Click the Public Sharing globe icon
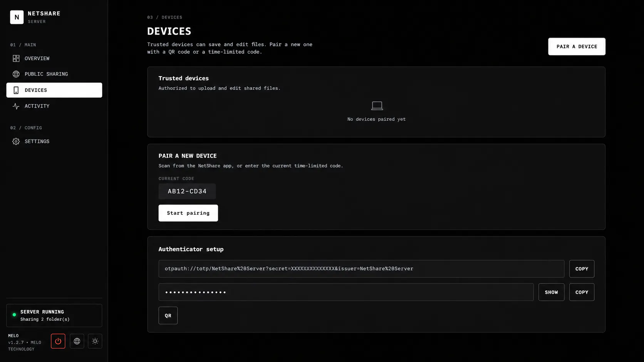The image size is (644, 362). [16, 74]
